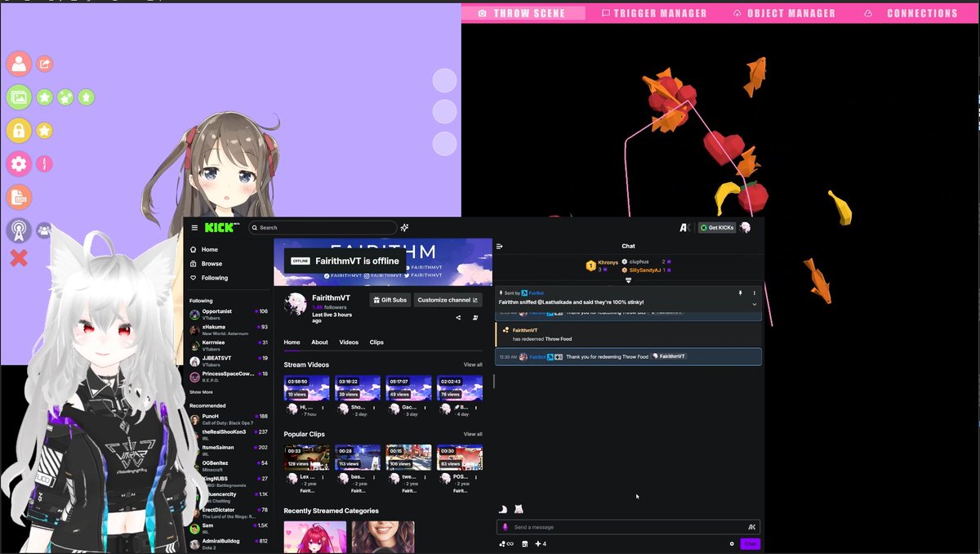
Task: Open the gift box icon below chat input
Action: coord(523,543)
